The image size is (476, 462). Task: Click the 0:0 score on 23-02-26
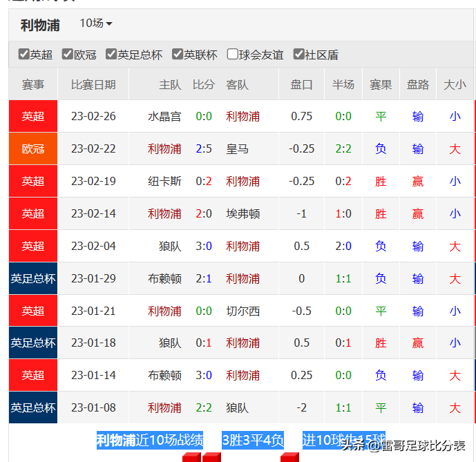(x=204, y=117)
